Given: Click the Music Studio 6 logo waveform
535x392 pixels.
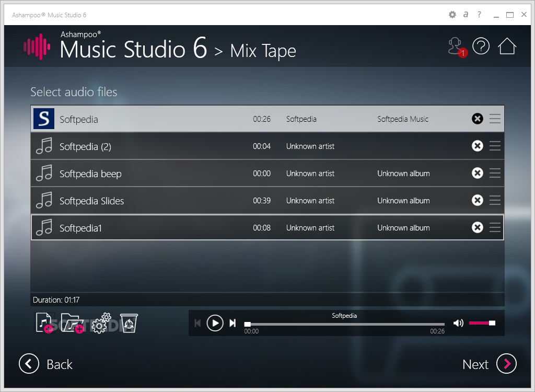Looking at the screenshot, I should [37, 47].
